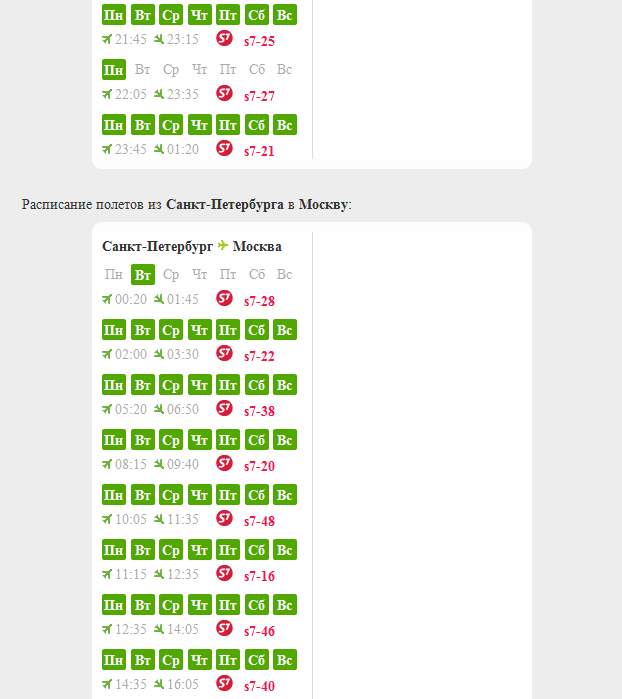Open flight link s7-21
This screenshot has height=699, width=622.
tap(259, 151)
